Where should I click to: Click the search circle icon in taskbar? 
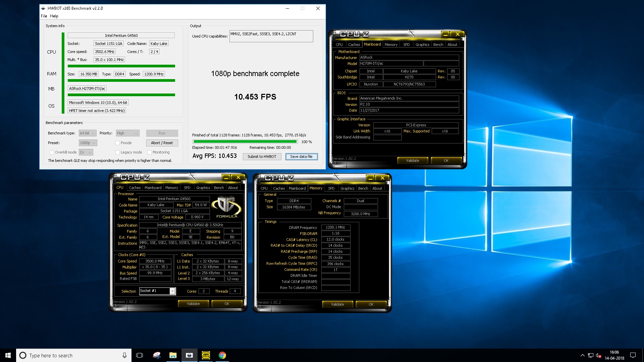coord(23,355)
